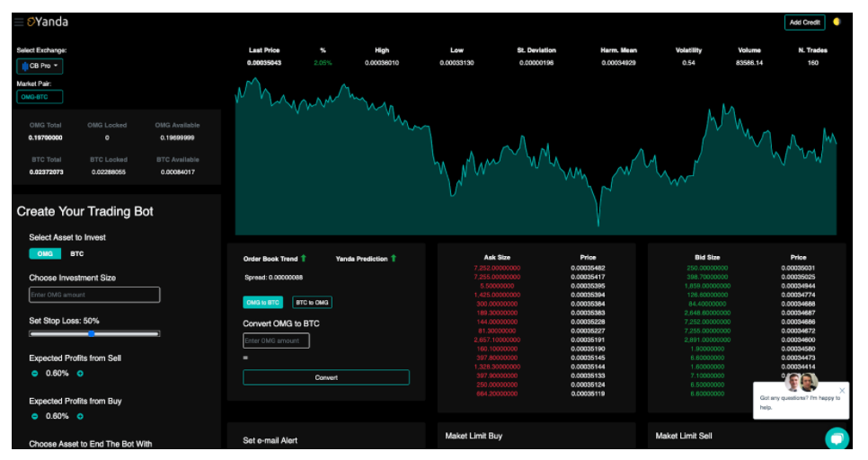Image resolution: width=868 pixels, height=460 pixels.
Task: Click the Spread 0.00000088 text
Action: click(273, 278)
